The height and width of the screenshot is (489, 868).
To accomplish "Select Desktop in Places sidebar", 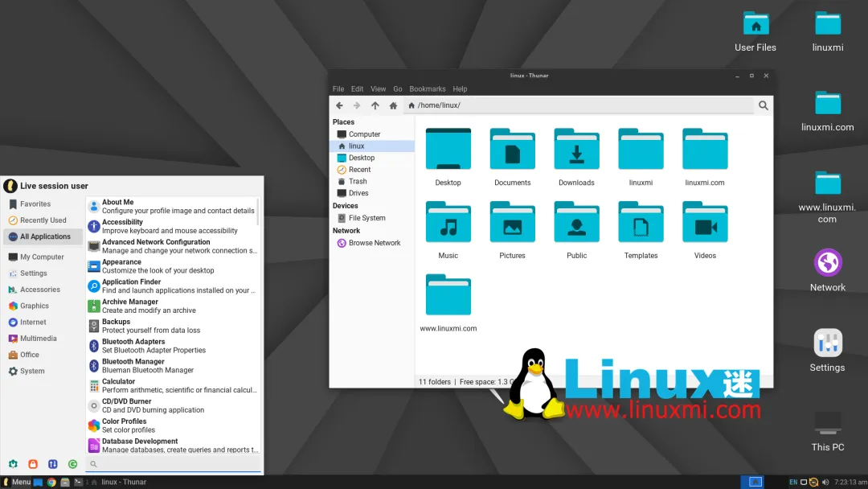I will 372,158.
